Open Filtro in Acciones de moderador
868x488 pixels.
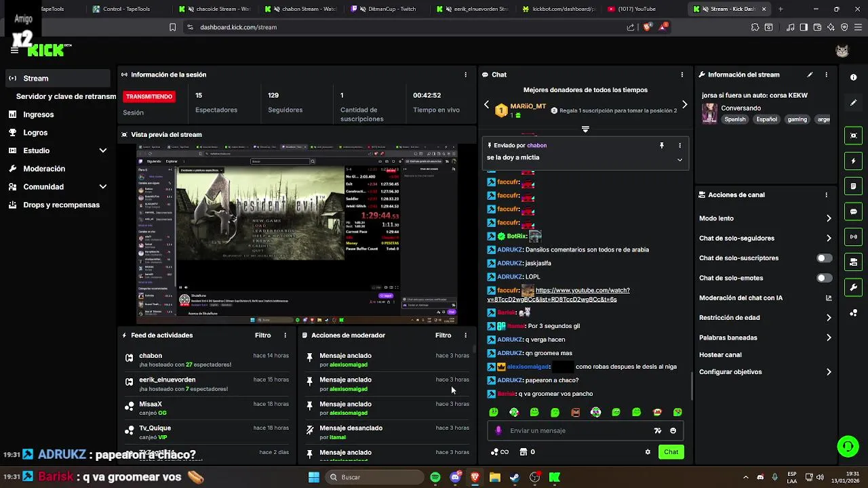443,335
